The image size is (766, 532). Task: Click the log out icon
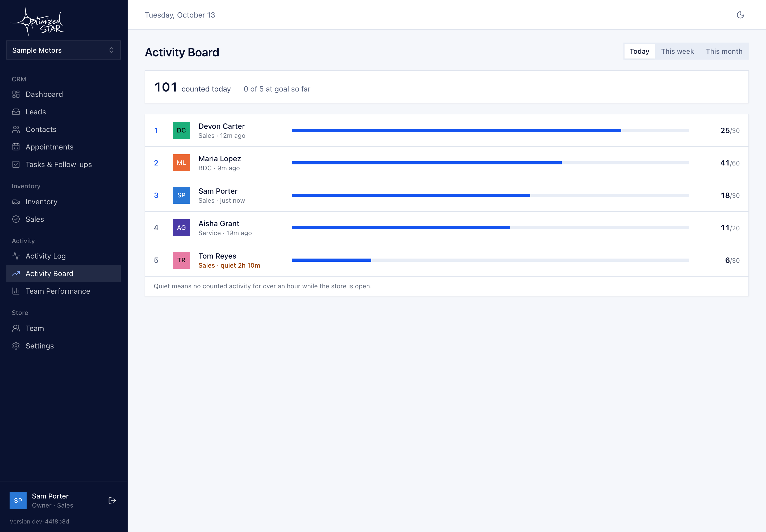click(x=112, y=500)
